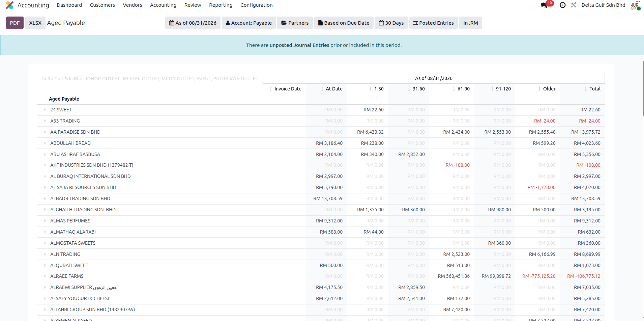Image resolution: width=644 pixels, height=321 pixels.
Task: Click the Aged Payable section header row
Action: 321,99
